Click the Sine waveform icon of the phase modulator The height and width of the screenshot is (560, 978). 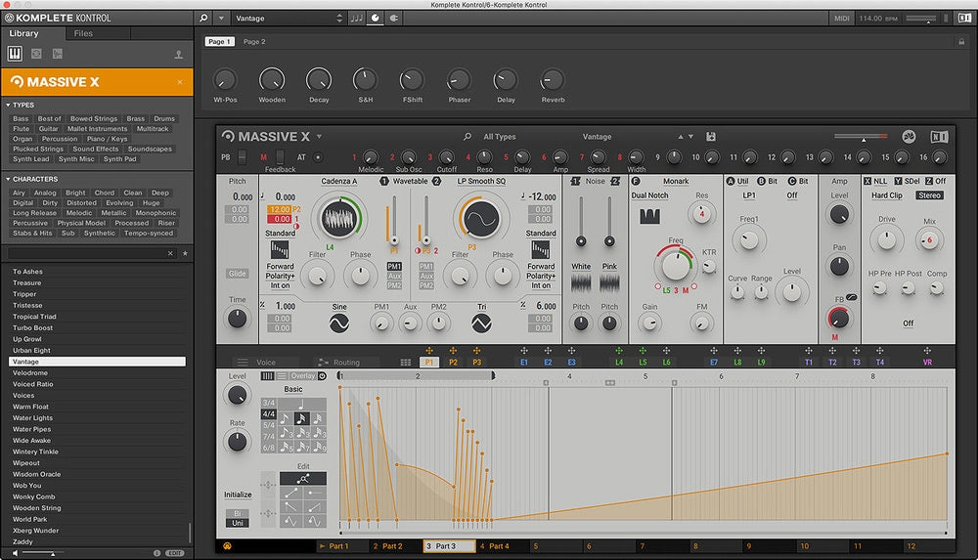[x=339, y=323]
